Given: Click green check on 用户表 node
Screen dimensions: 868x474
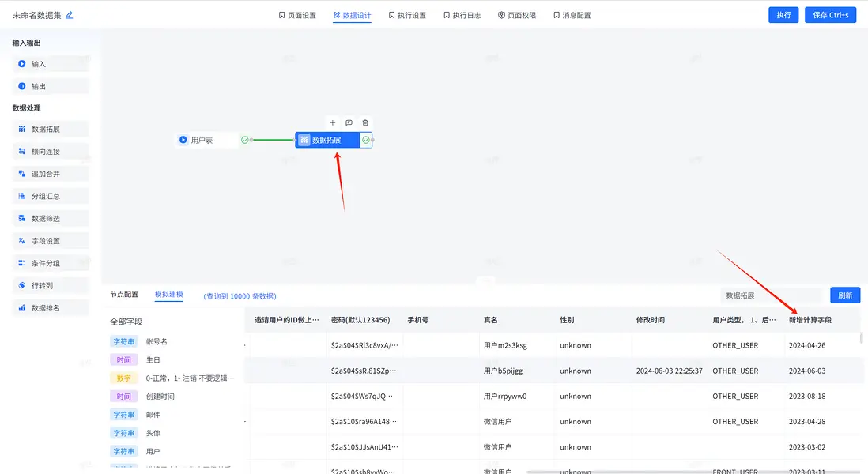Looking at the screenshot, I should pyautogui.click(x=245, y=140).
